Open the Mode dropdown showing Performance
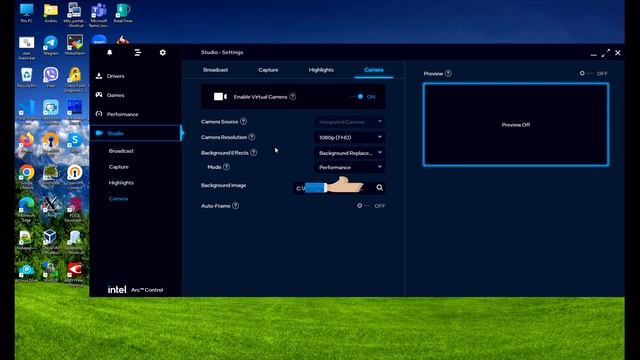 350,167
